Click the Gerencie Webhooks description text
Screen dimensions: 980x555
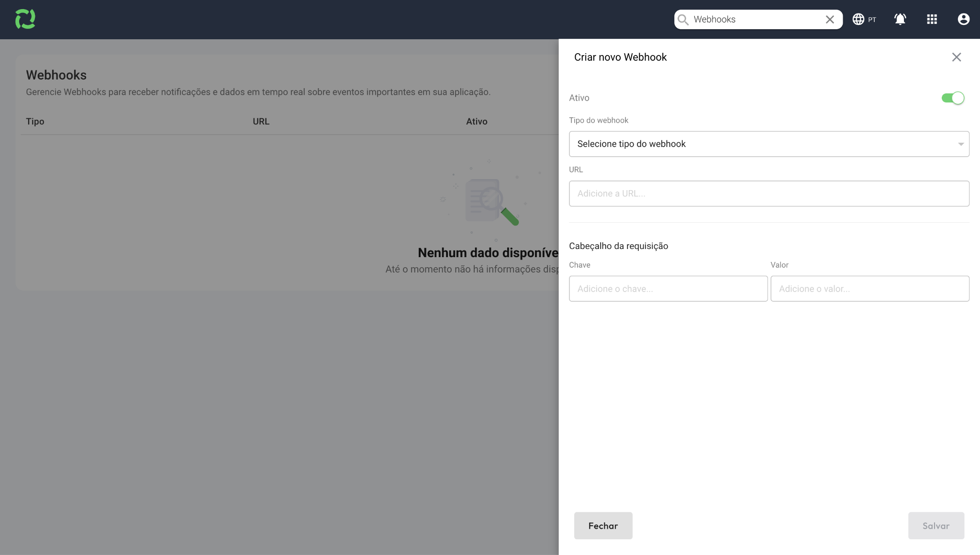click(258, 92)
